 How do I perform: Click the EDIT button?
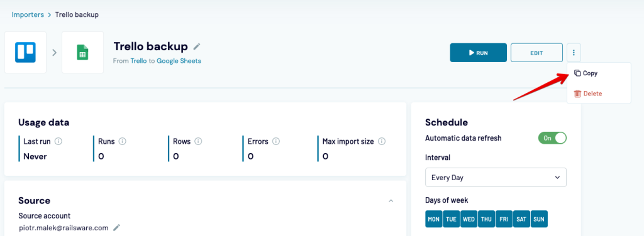click(x=536, y=53)
